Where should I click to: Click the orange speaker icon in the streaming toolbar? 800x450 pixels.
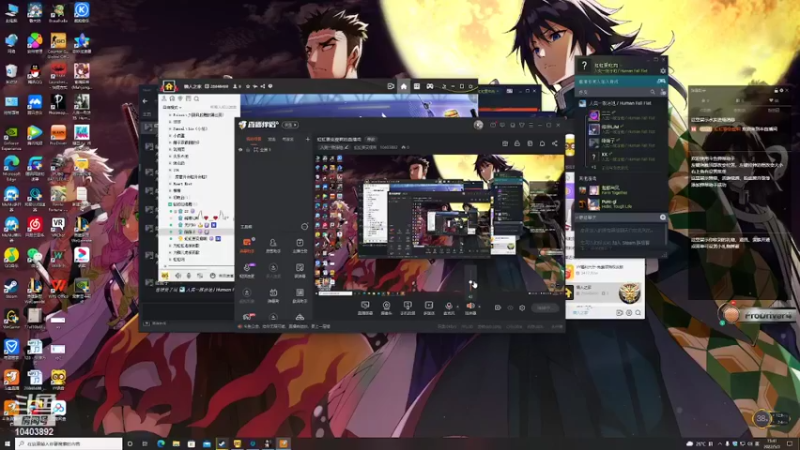pyautogui.click(x=470, y=307)
